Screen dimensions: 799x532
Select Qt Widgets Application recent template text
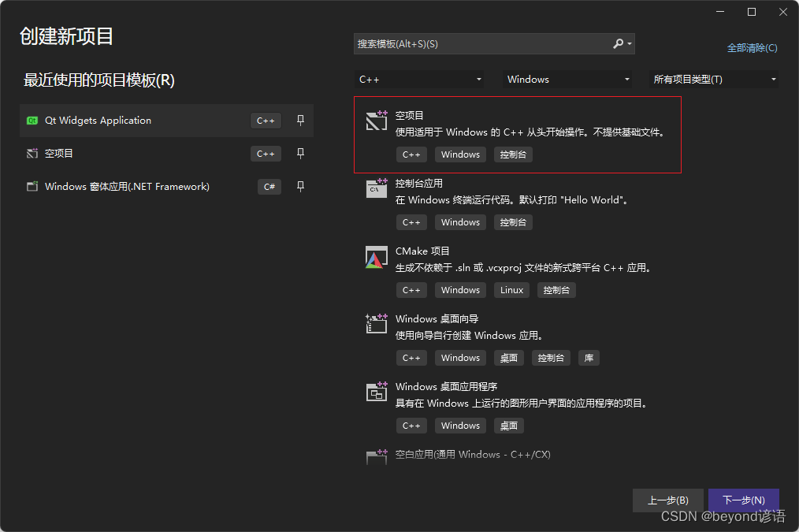tap(98, 121)
